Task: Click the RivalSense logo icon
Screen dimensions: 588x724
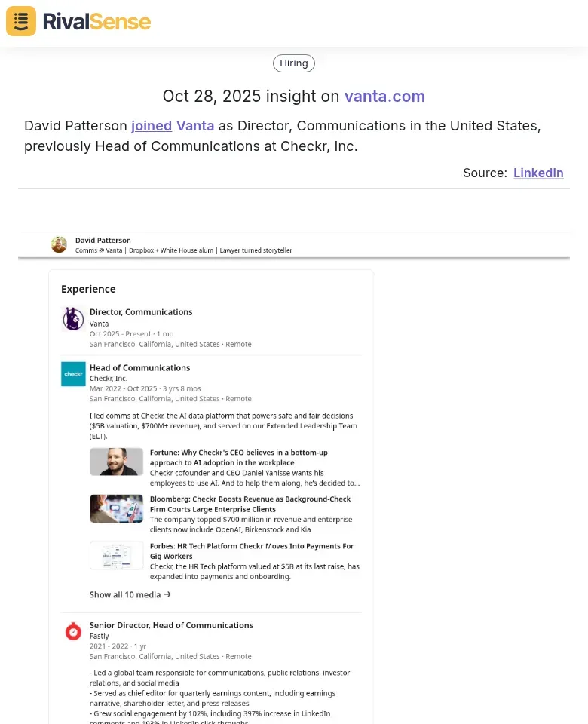Action: [x=21, y=21]
